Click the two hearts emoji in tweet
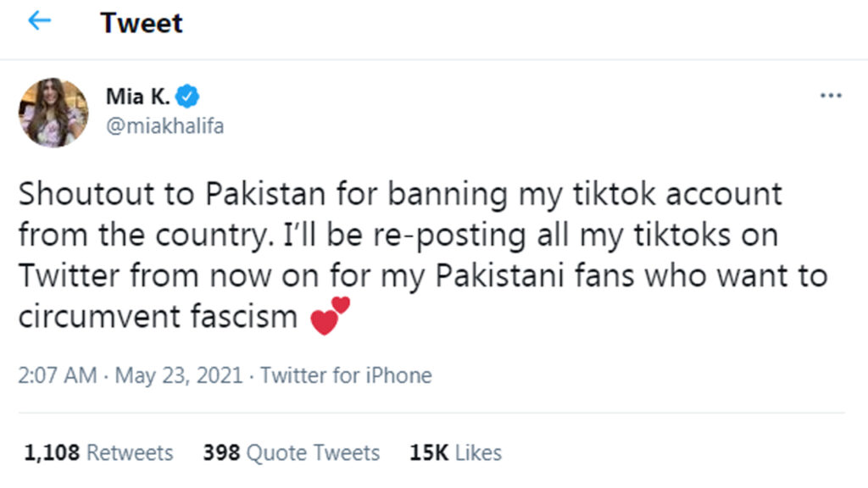The width and height of the screenshot is (868, 488). pos(331,316)
